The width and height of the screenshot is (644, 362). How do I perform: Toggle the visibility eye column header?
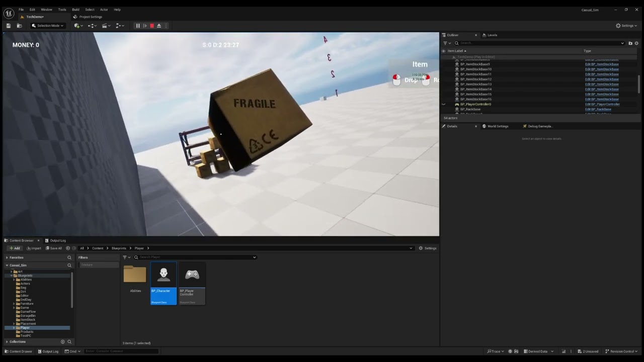coord(443,51)
